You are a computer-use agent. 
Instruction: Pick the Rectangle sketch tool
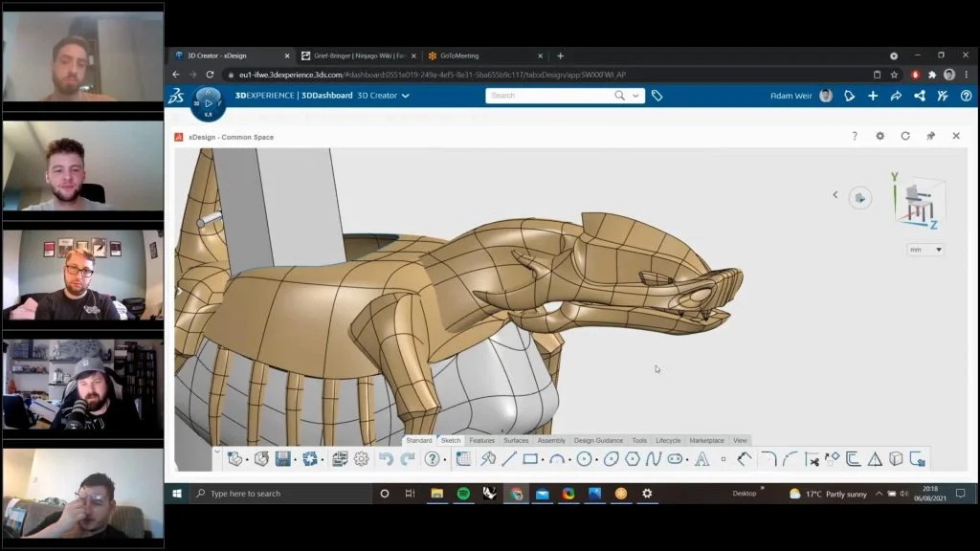tap(530, 459)
